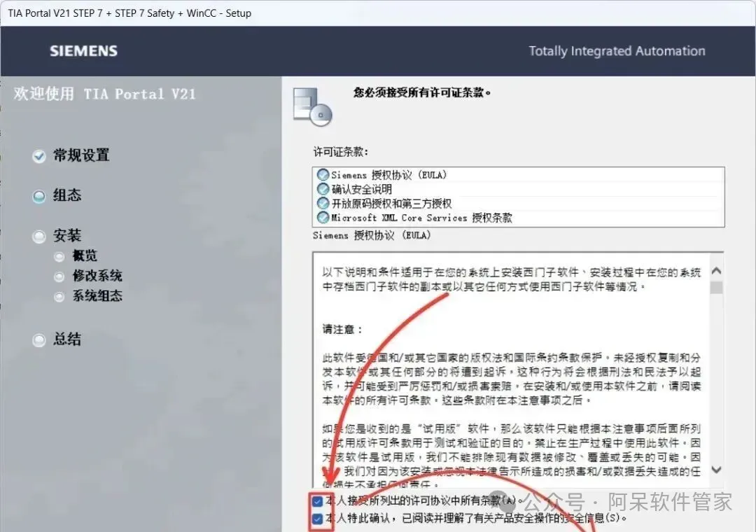Select Microsoft XML Core Services 授权条款 entry
Viewport: 756px width, 532px height.
pyautogui.click(x=518, y=218)
